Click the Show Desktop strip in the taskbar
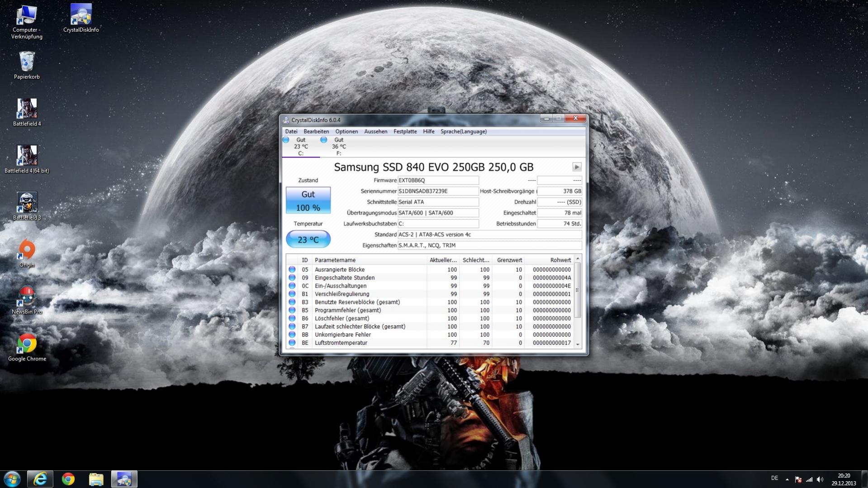 click(x=864, y=479)
